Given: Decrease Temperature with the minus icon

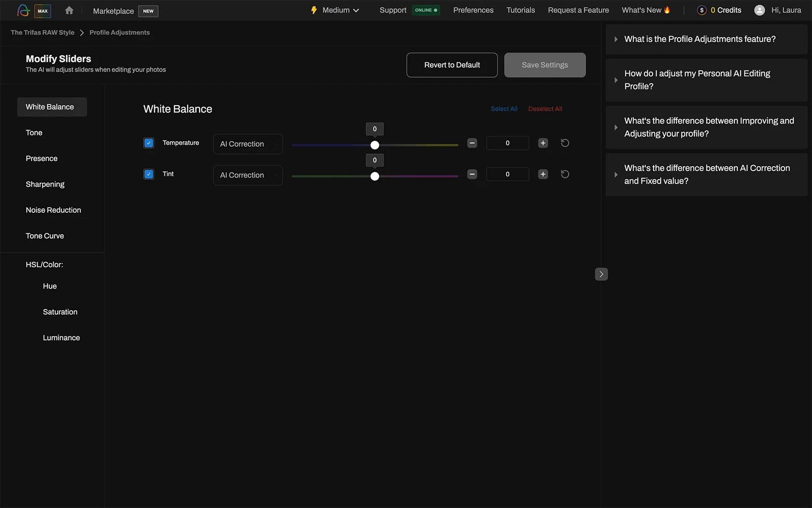Looking at the screenshot, I should 472,143.
